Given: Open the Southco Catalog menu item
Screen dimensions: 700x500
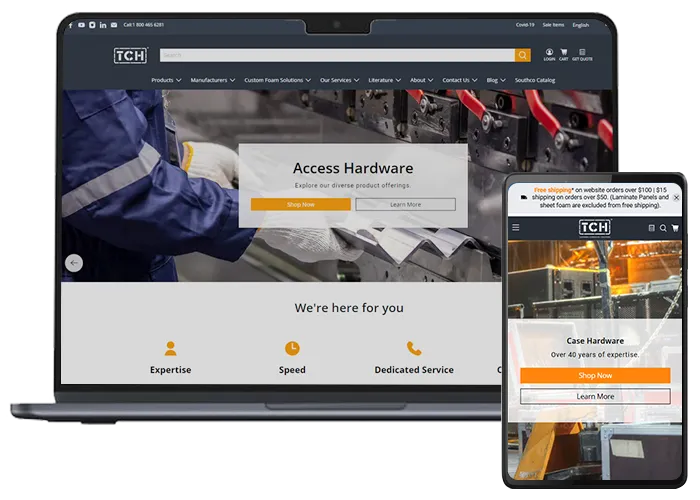Looking at the screenshot, I should coord(532,80).
